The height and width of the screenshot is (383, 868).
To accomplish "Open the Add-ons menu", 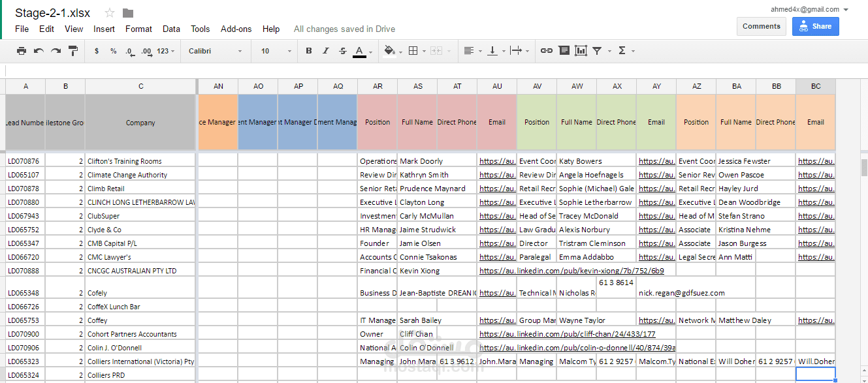I will 236,29.
